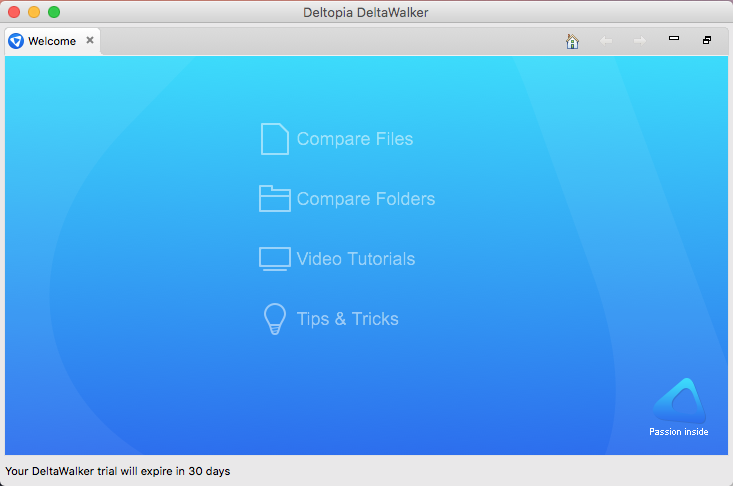
Task: Select the Welcome tab
Action: [x=52, y=41]
